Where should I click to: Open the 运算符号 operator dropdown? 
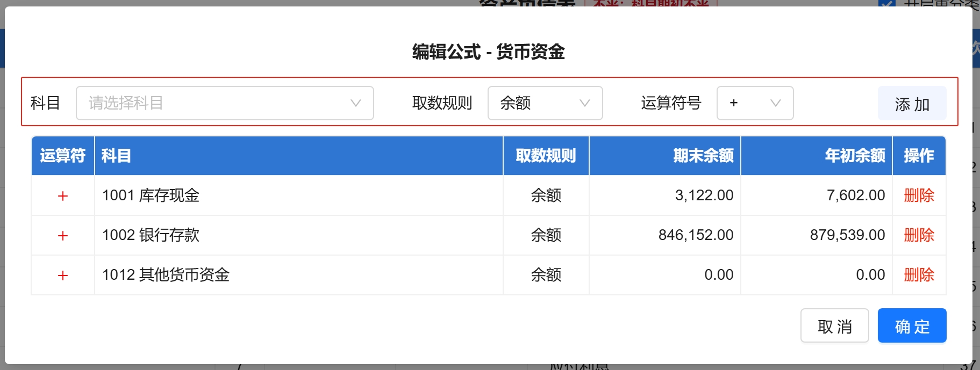tap(754, 103)
